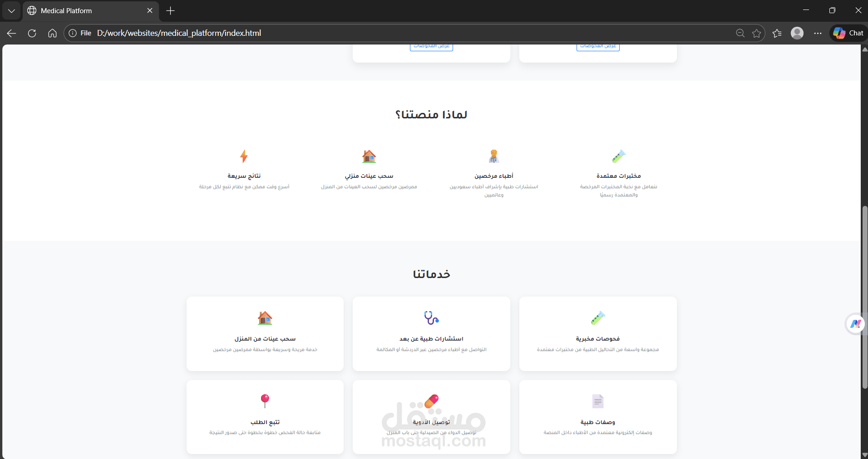This screenshot has height=459, width=868.
Task: Expand the tab search chevron dropdown
Action: pos(11,10)
